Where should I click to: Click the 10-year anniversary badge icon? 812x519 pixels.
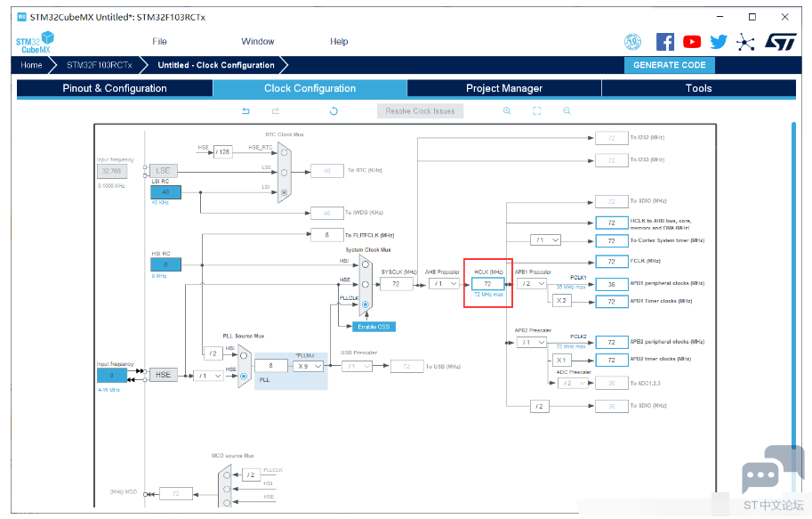(x=632, y=42)
